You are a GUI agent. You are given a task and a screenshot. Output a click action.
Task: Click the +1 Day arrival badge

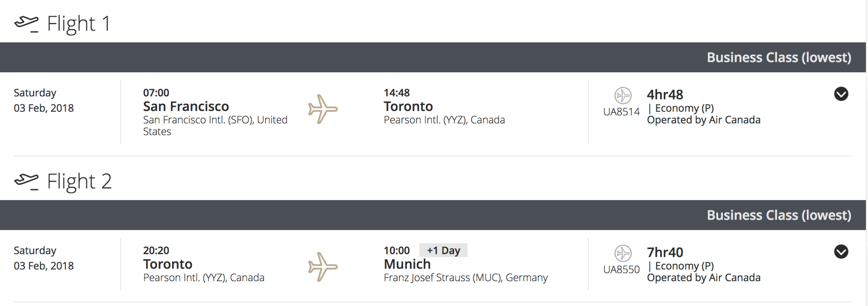click(443, 250)
